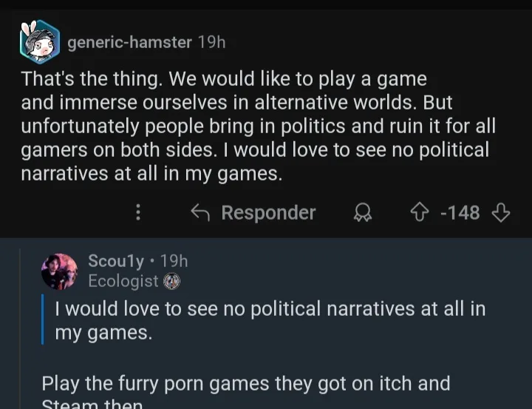Screen dimensions: 532x409
Task: Open the three-dot comment options menu
Action: point(137,213)
